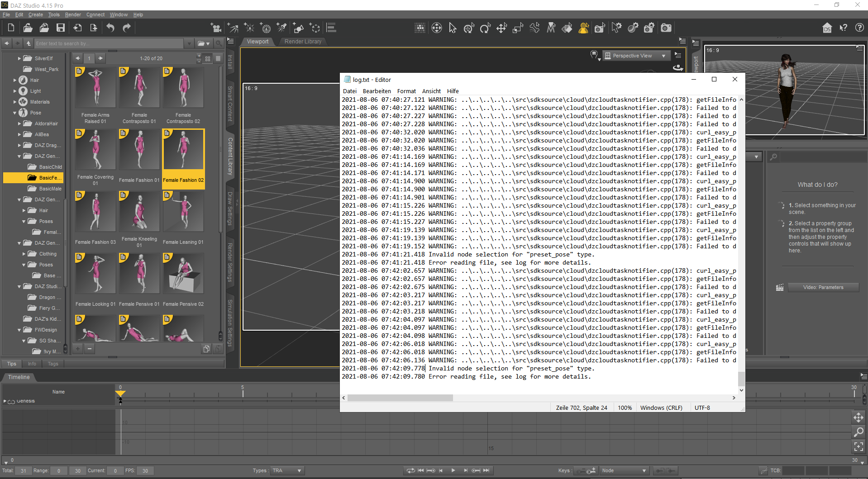Click the Save scene toolbar icon
This screenshot has height=479, width=868.
click(61, 28)
